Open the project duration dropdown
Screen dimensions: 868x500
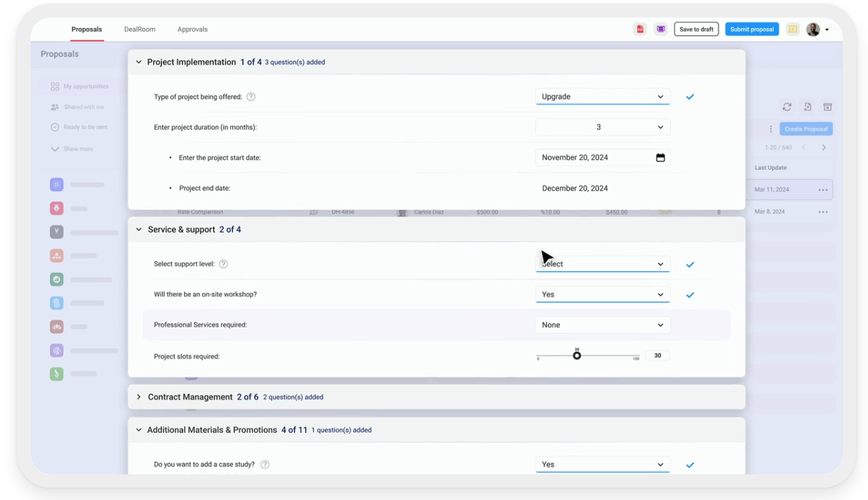[602, 127]
